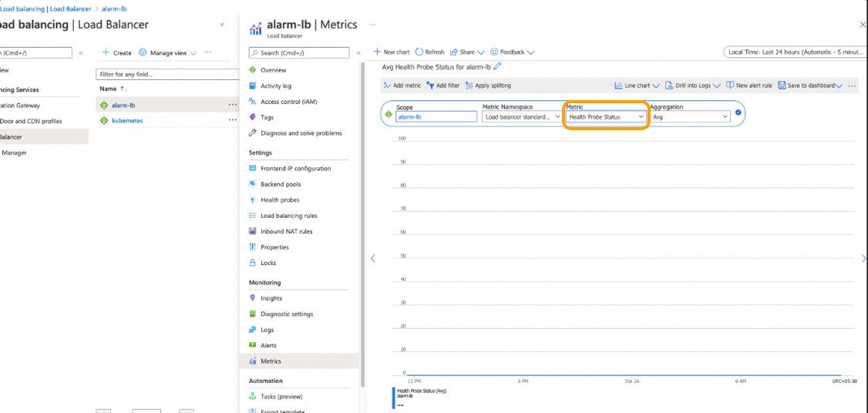
Task: Open ellipsis next to Manage view
Action: pos(207,52)
